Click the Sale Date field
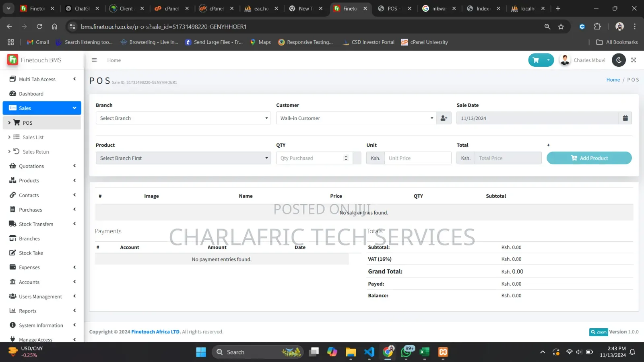This screenshot has width=644, height=362. 537,118
